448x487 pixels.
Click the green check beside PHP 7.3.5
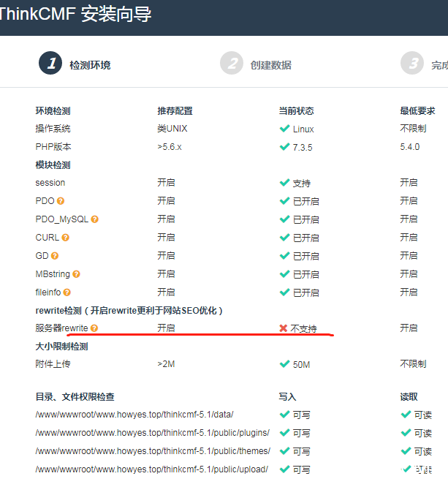[284, 147]
